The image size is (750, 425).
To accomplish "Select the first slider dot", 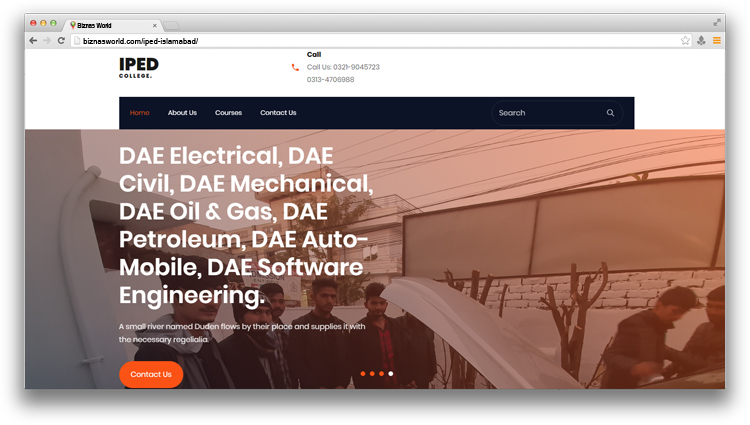I will tap(363, 374).
